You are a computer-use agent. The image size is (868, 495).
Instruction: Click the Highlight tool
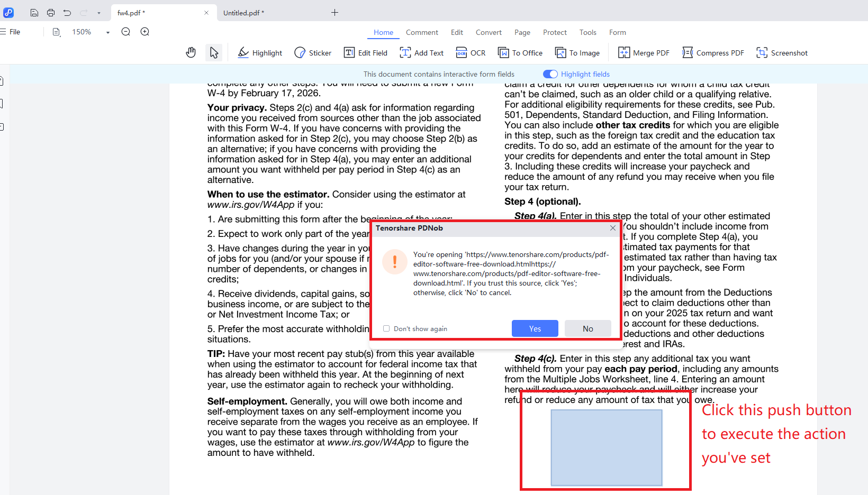point(260,53)
